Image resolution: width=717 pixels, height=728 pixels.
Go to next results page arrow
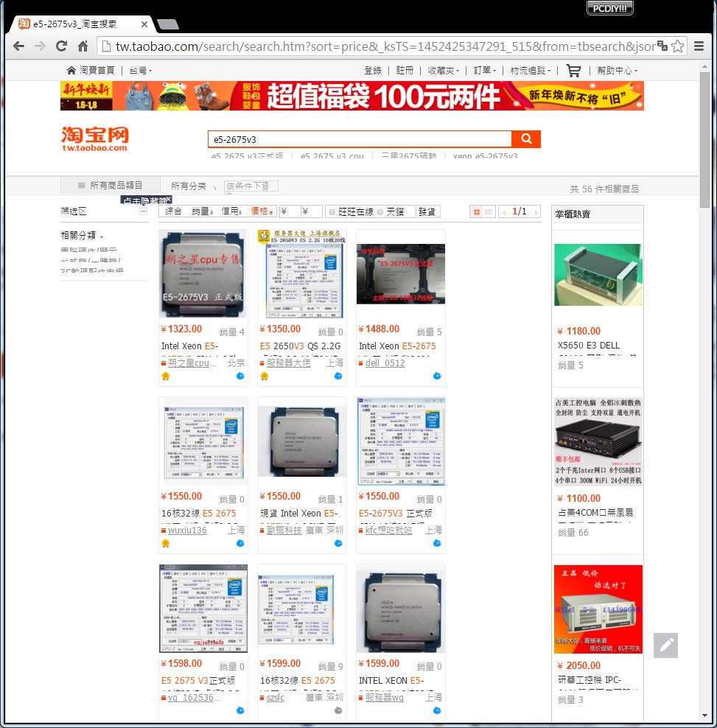tap(536, 212)
